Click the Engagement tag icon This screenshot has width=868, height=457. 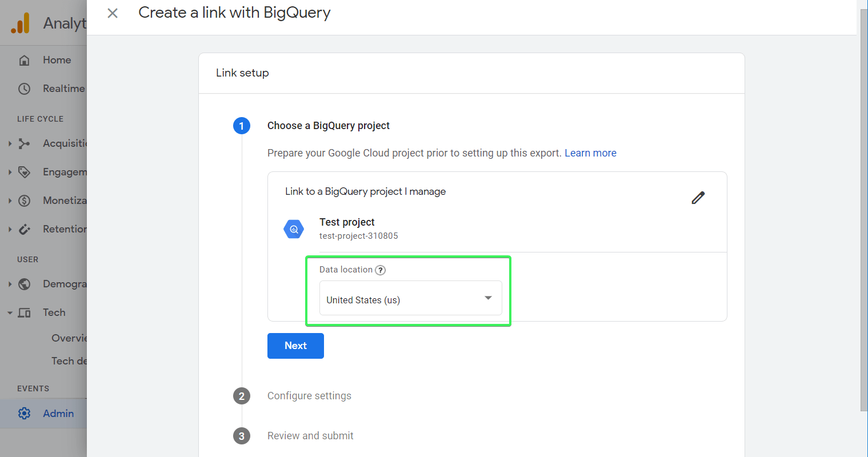[24, 172]
